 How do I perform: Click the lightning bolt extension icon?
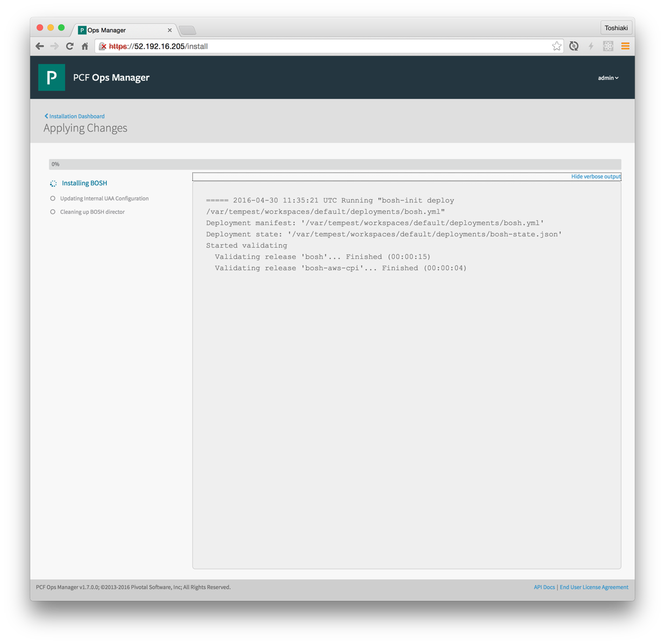[x=591, y=46]
